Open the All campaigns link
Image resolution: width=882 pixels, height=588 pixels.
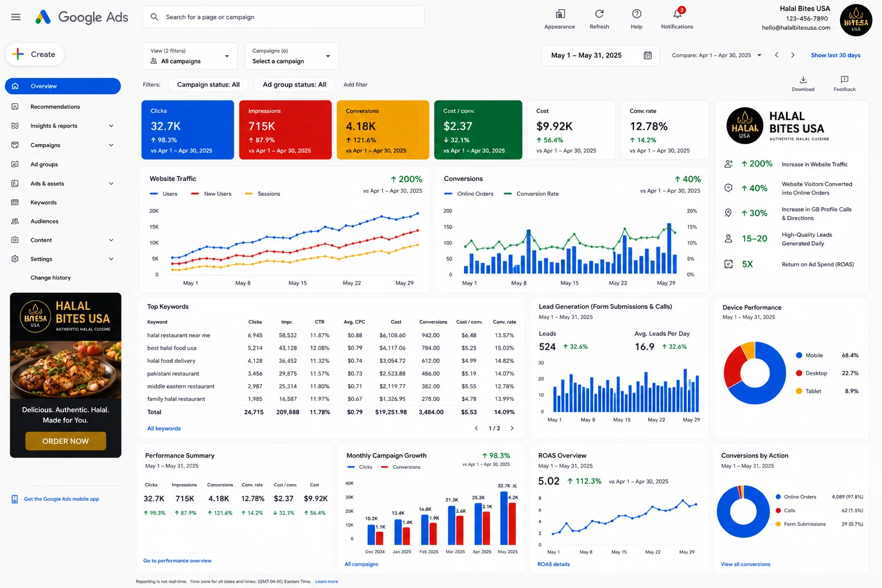(361, 564)
